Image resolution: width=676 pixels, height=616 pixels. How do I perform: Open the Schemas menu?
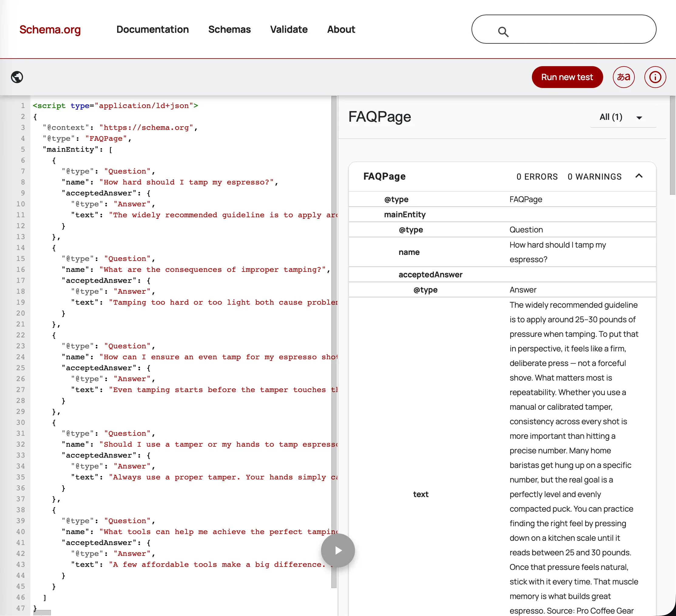[229, 29]
